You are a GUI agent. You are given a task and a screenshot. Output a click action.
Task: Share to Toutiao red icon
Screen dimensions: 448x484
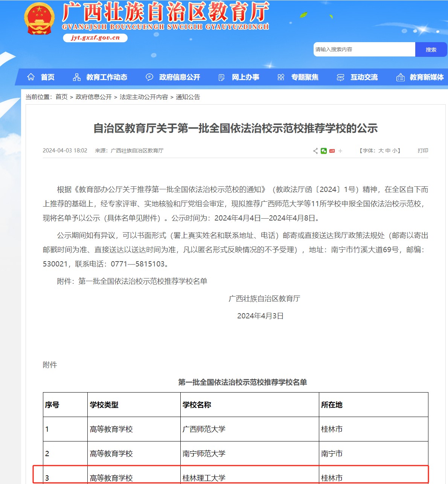coord(332,151)
